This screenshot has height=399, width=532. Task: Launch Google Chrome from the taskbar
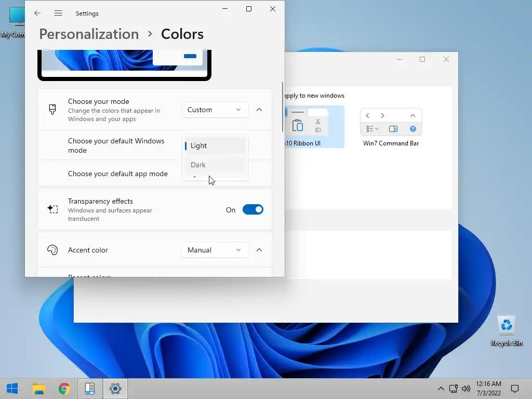(x=64, y=389)
